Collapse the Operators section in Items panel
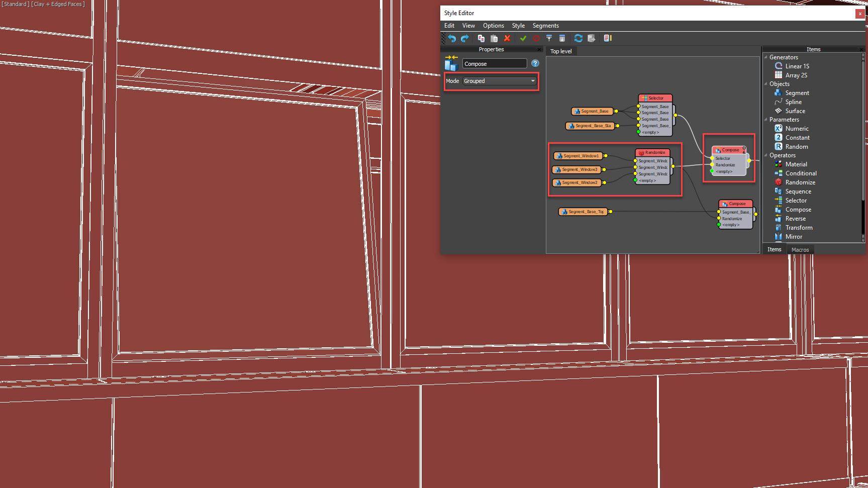Viewport: 868px width, 488px height. coord(766,155)
